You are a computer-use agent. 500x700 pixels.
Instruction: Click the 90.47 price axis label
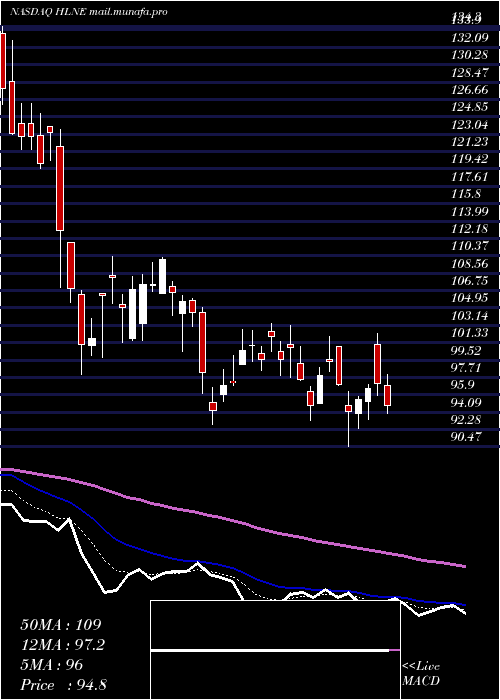[x=468, y=438]
